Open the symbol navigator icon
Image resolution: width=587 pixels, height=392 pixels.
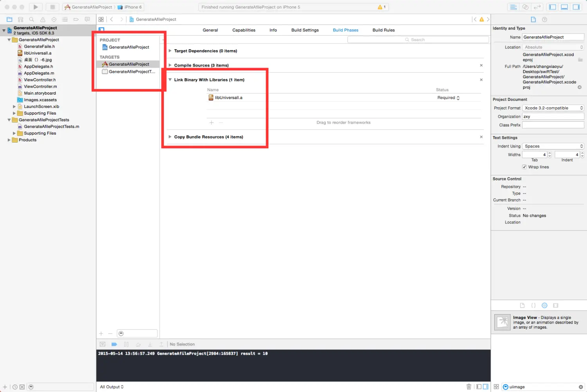(x=21, y=19)
